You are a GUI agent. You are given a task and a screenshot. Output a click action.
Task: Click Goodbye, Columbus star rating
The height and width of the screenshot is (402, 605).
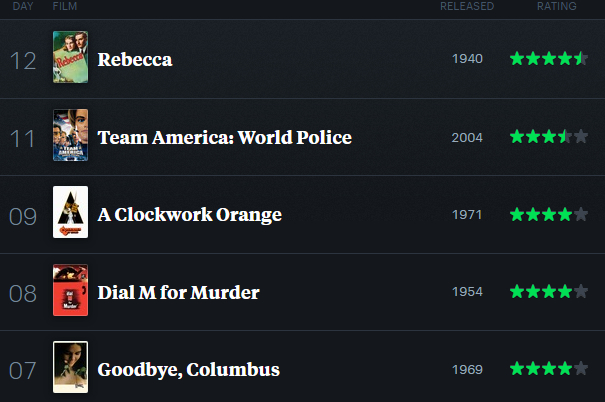click(x=548, y=369)
